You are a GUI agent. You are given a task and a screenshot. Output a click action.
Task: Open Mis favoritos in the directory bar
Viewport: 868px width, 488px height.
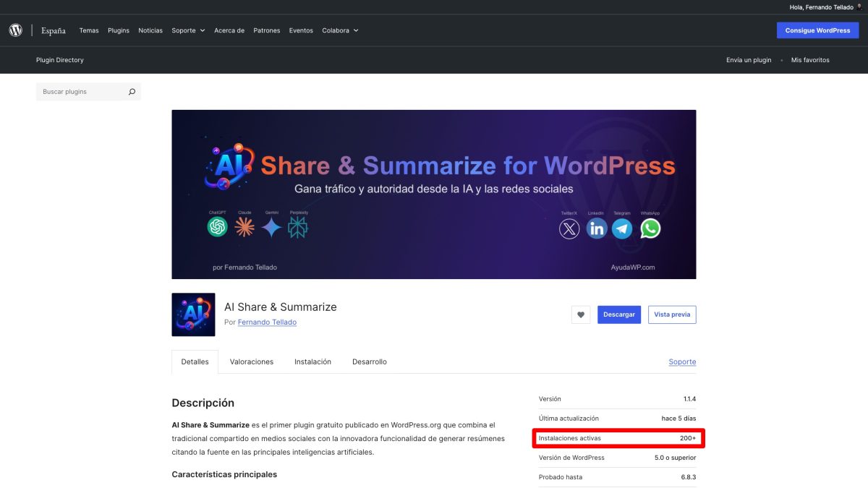(810, 60)
